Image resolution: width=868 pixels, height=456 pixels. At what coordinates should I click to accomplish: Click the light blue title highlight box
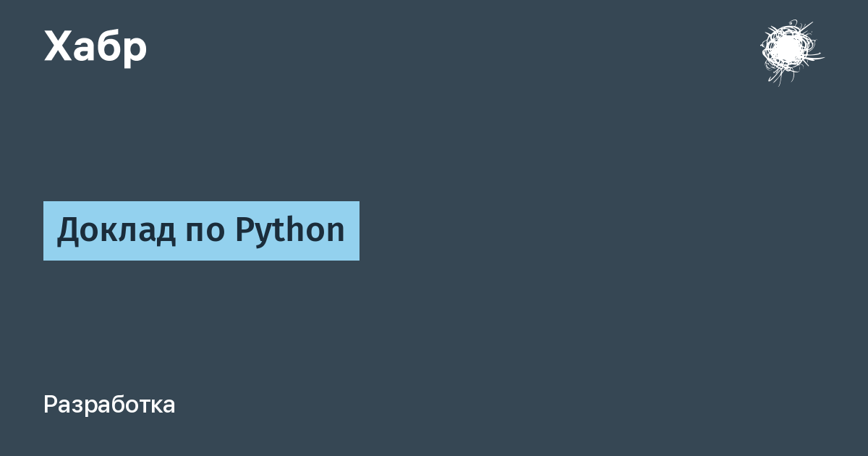pyautogui.click(x=201, y=231)
